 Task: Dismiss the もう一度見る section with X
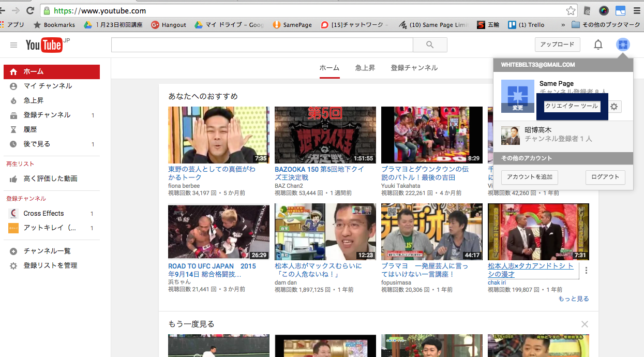(585, 324)
